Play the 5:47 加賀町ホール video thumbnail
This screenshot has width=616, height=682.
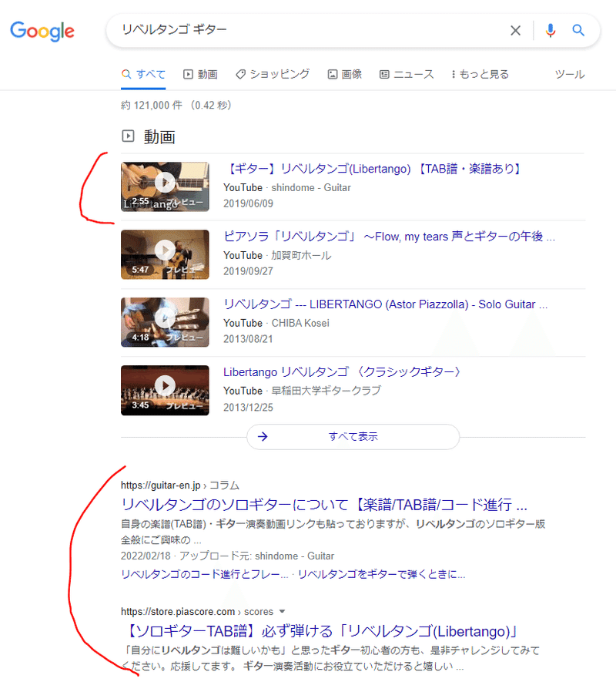[x=165, y=254]
